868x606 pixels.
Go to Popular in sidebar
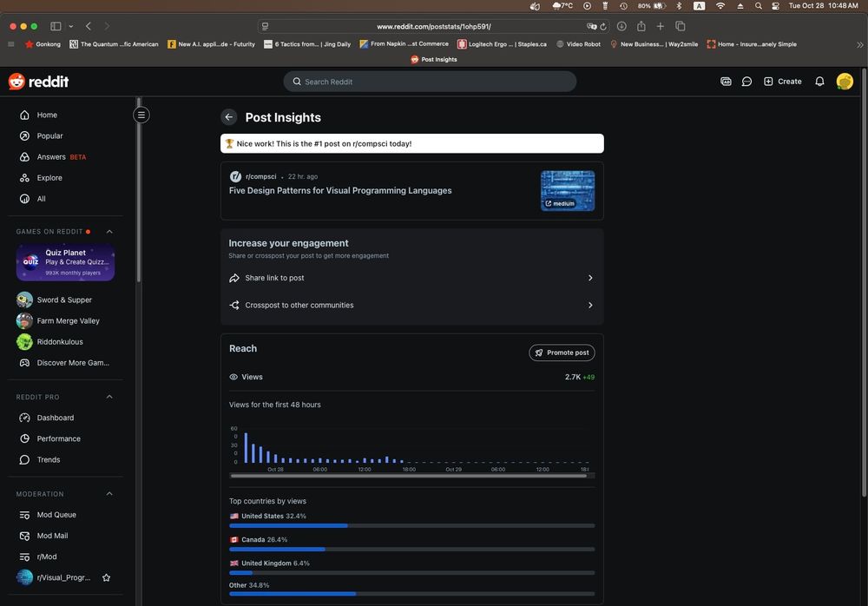(x=49, y=136)
